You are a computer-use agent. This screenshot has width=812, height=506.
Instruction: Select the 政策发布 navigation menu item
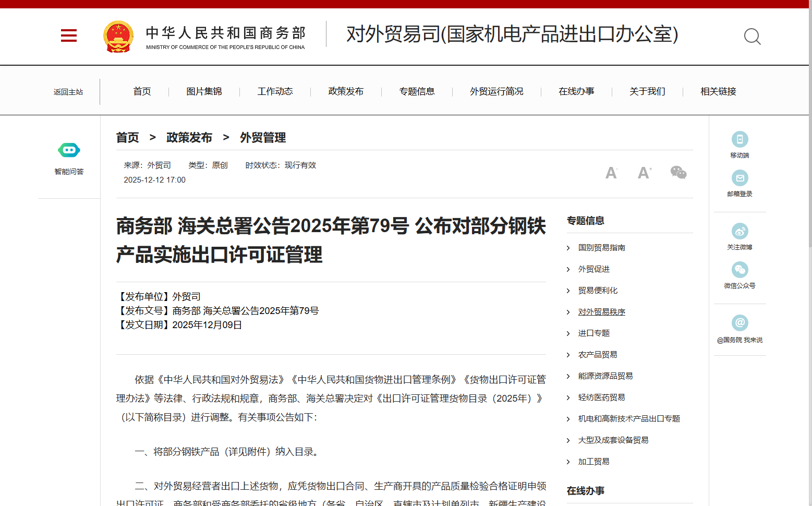click(x=346, y=91)
